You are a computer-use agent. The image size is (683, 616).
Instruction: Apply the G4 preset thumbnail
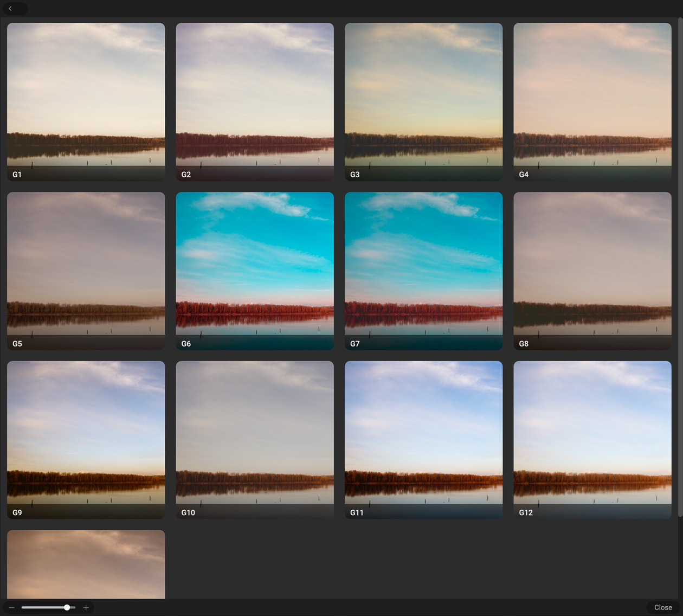592,102
